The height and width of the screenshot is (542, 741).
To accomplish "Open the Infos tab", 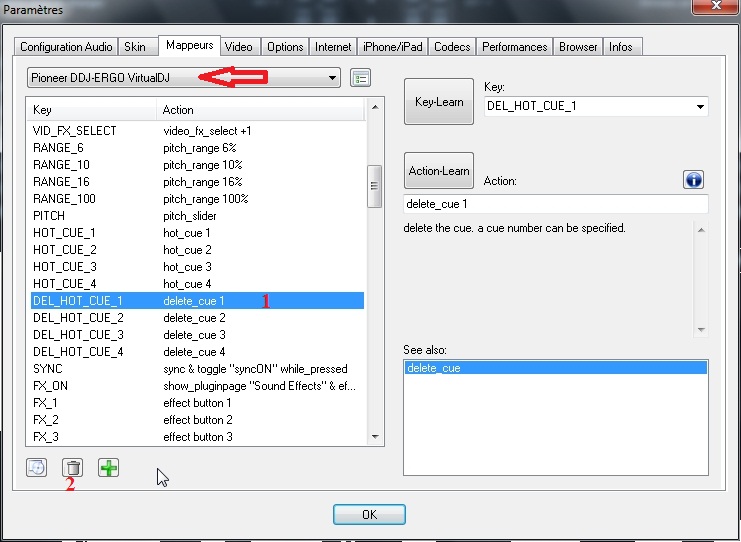I will [621, 47].
